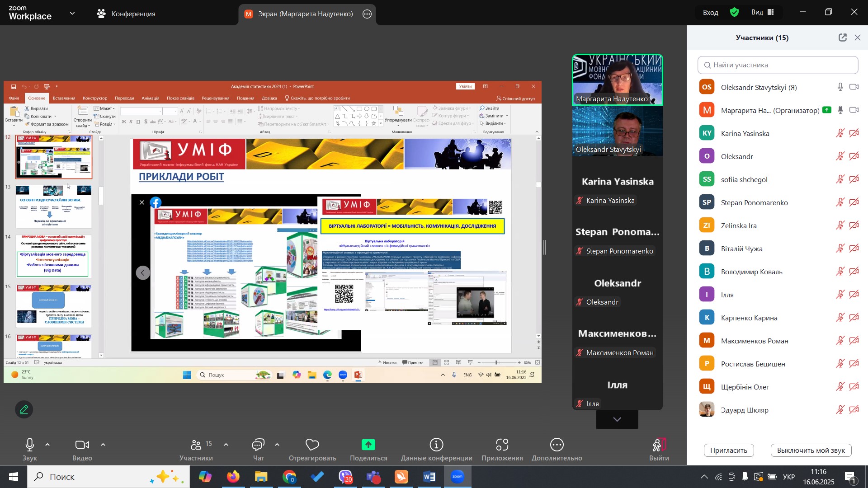Open the Conference tab in title bar
This screenshot has height=488, width=868.
point(127,14)
